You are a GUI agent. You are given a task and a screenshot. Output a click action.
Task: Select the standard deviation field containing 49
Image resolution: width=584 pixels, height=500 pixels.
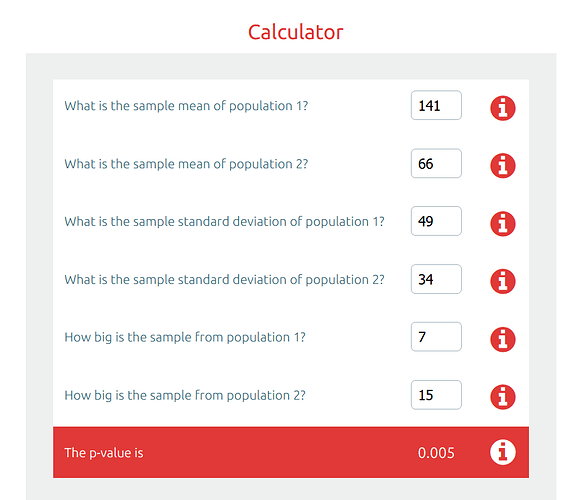click(436, 221)
